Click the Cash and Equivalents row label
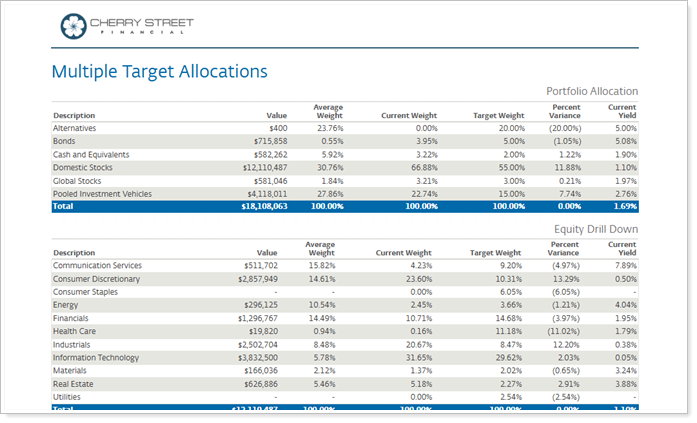This screenshot has height=423, width=697. tap(90, 154)
